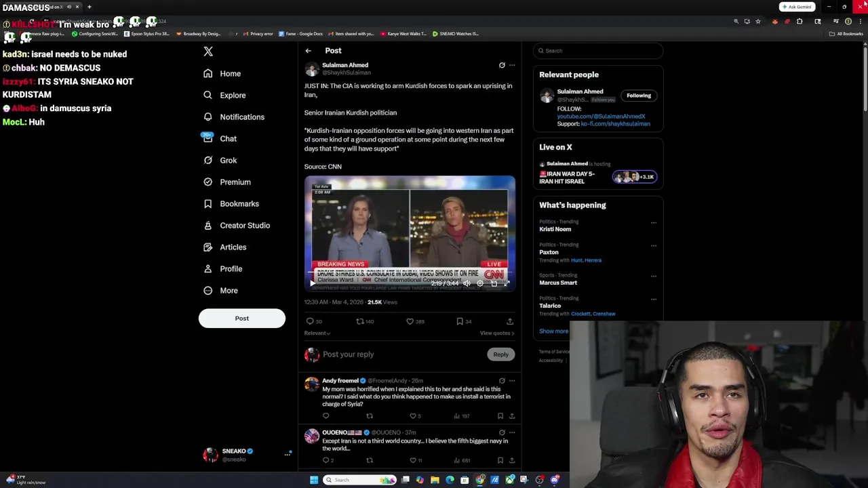Toggle picture-in-picture on the video
This screenshot has width=868, height=488.
tap(494, 283)
